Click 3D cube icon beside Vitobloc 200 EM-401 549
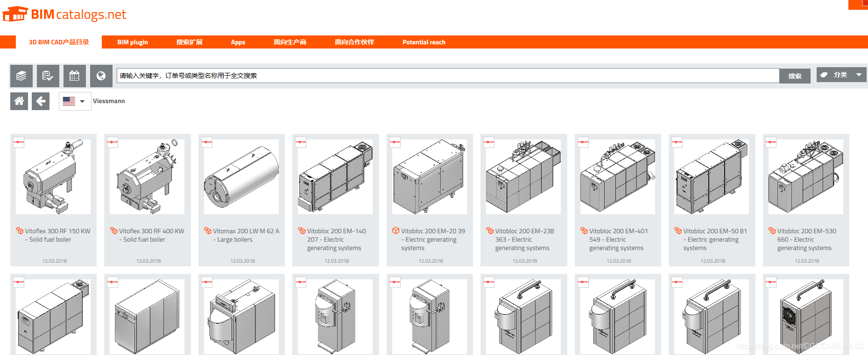 (584, 230)
